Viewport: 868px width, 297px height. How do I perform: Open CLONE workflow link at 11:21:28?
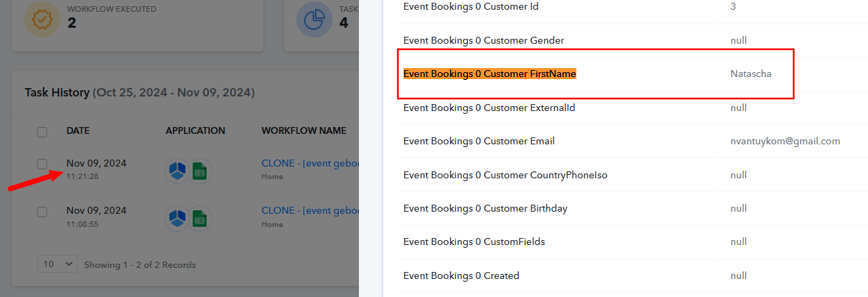click(x=310, y=164)
